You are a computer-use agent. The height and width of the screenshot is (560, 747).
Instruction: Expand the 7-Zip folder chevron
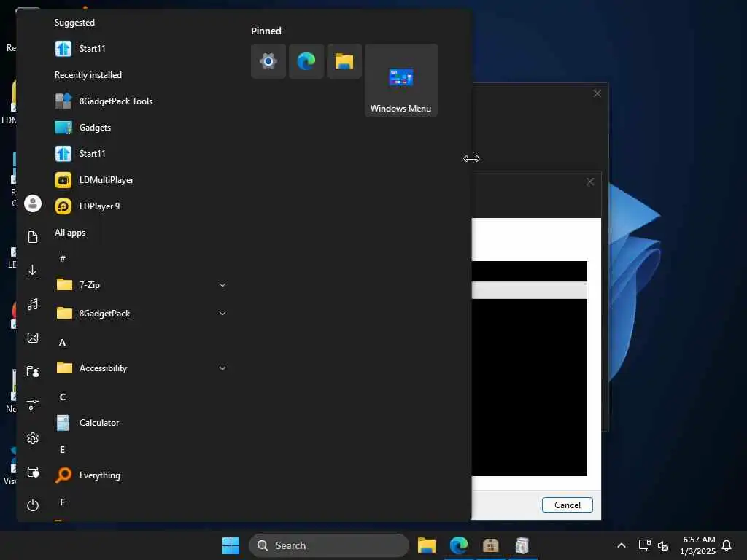222,285
